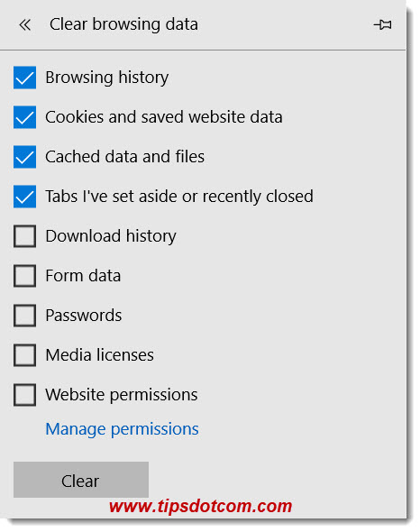Image resolution: width=420 pixels, height=532 pixels.
Task: Click the www.tipsdotcom.com watermark text
Action: [x=200, y=507]
